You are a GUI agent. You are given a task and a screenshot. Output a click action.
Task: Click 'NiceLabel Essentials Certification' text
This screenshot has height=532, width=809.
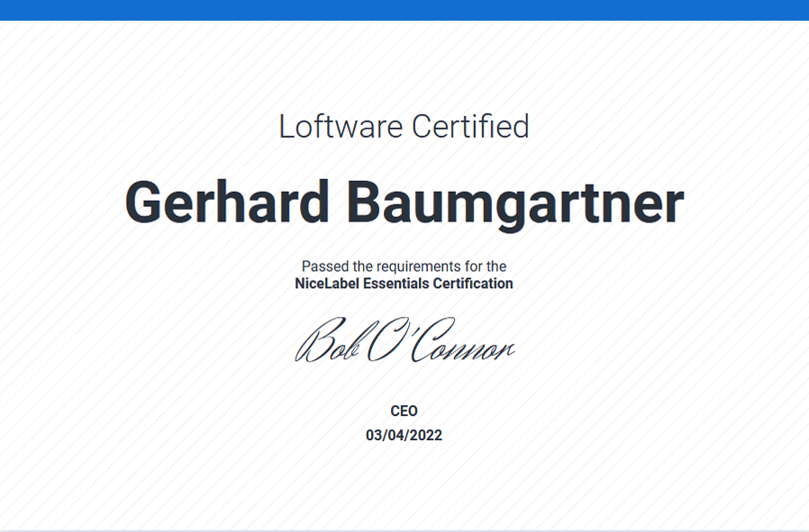pyautogui.click(x=404, y=284)
